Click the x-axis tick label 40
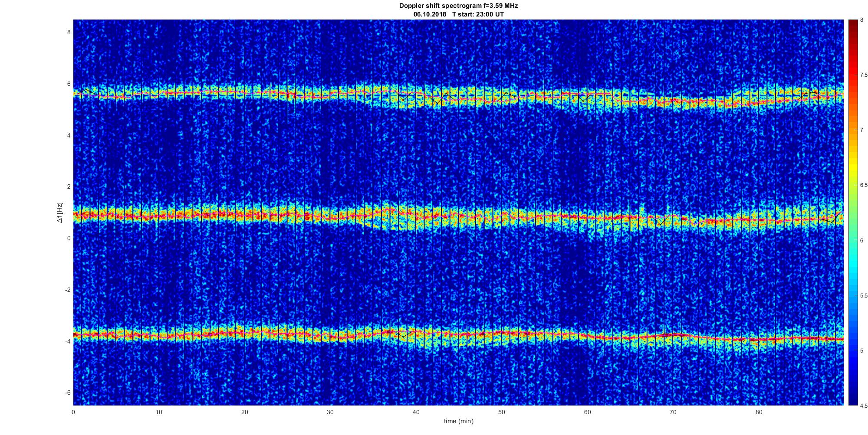868x435 pixels. point(416,412)
